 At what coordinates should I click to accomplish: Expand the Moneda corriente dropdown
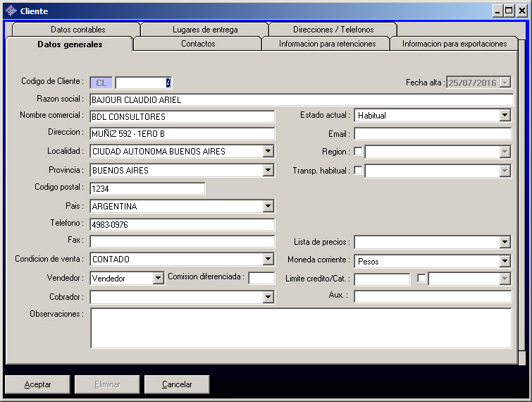(x=505, y=261)
